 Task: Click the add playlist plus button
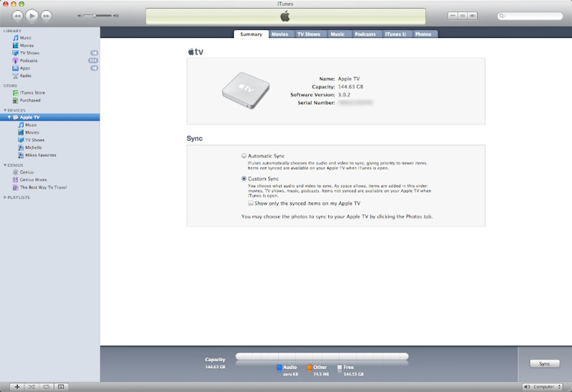tap(16, 386)
